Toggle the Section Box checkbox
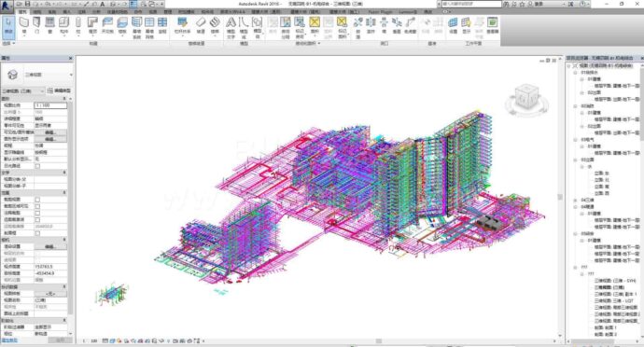 [x=37, y=233]
